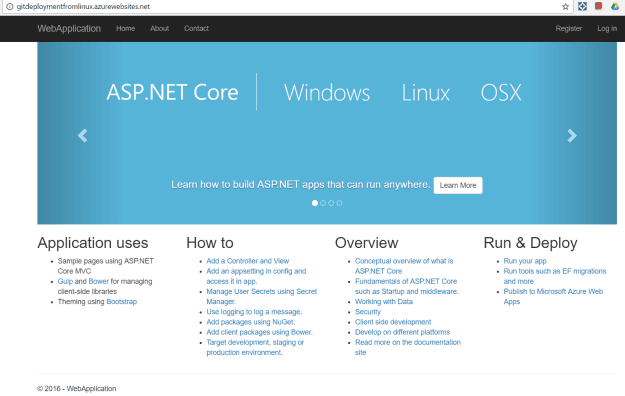Open the About nav item
This screenshot has height=396, width=625.
pos(159,28)
